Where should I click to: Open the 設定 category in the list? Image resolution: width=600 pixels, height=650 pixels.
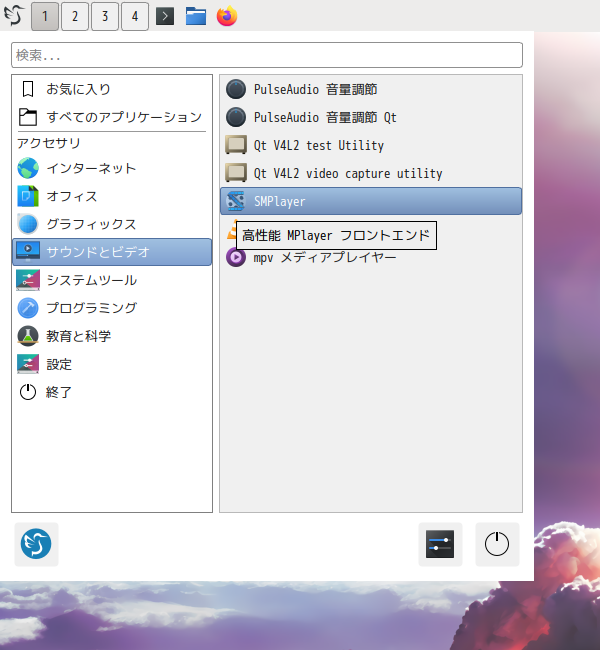[x=112, y=364]
